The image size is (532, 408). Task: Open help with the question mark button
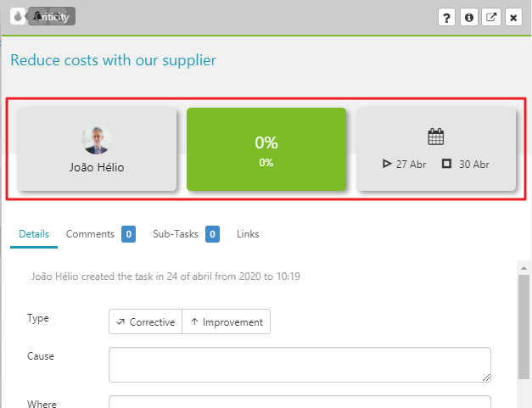coord(446,17)
